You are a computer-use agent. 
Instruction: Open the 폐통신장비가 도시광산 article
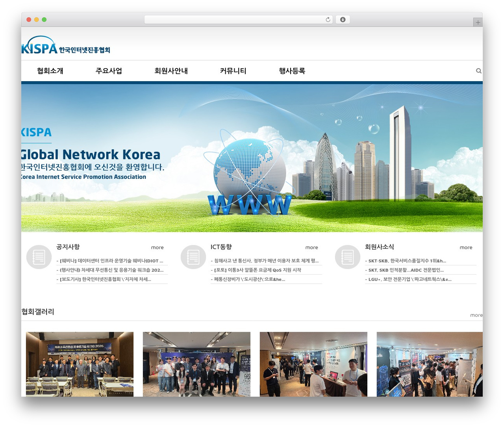[x=248, y=279]
